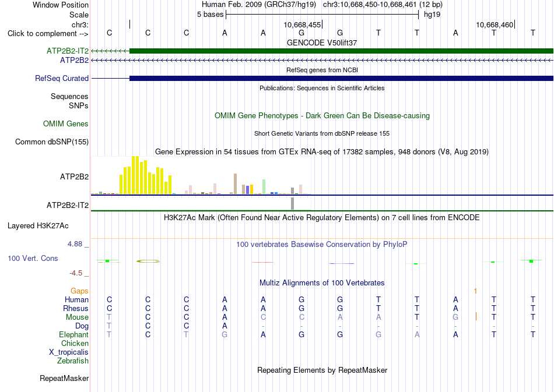Click the dark blue RefSeq Curated exon bar
Image resolution: width=554 pixels, height=392 pixels.
tap(341, 78)
